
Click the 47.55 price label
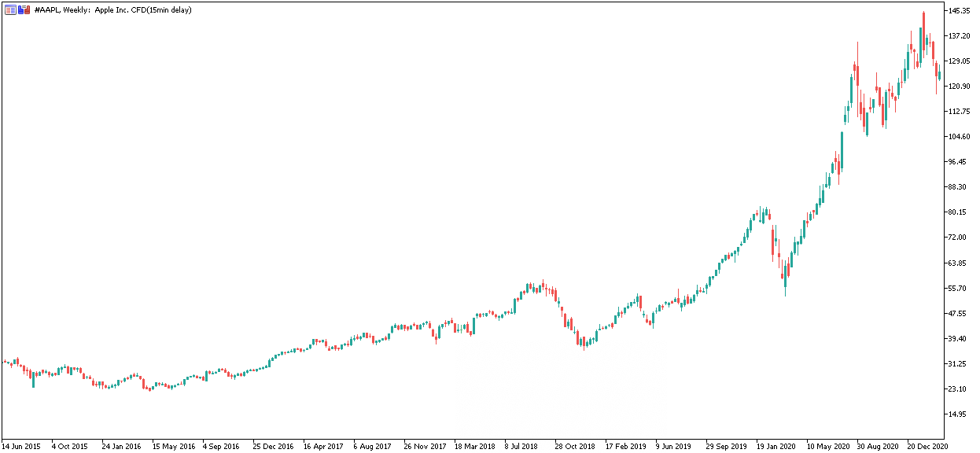point(958,313)
